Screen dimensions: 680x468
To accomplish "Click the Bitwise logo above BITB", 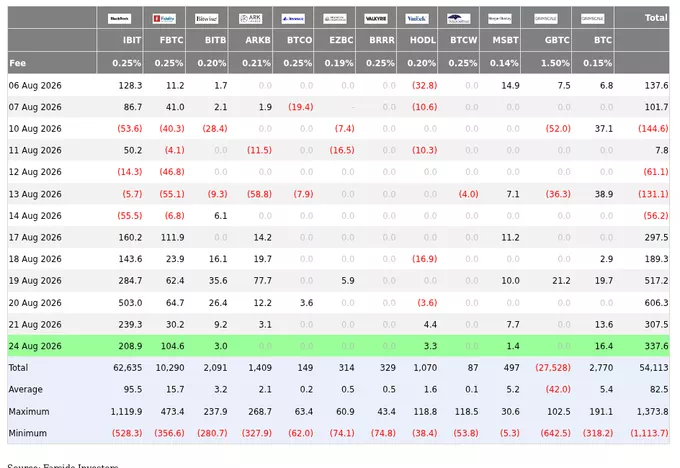I will click(206, 19).
